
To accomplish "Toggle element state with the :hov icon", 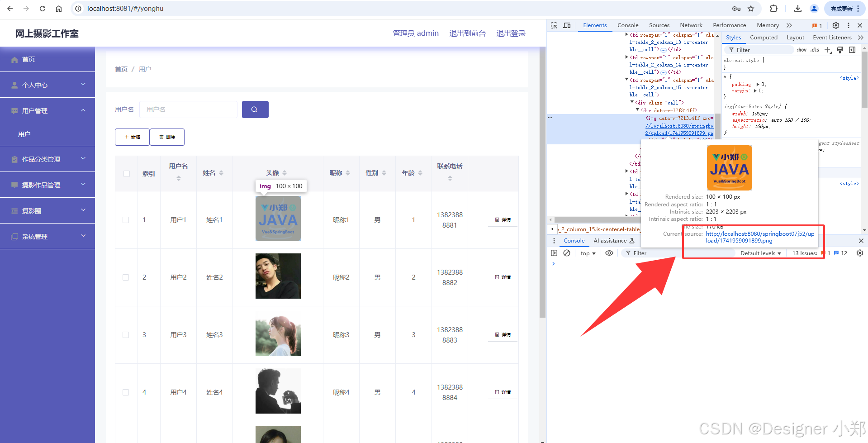I will click(x=801, y=50).
